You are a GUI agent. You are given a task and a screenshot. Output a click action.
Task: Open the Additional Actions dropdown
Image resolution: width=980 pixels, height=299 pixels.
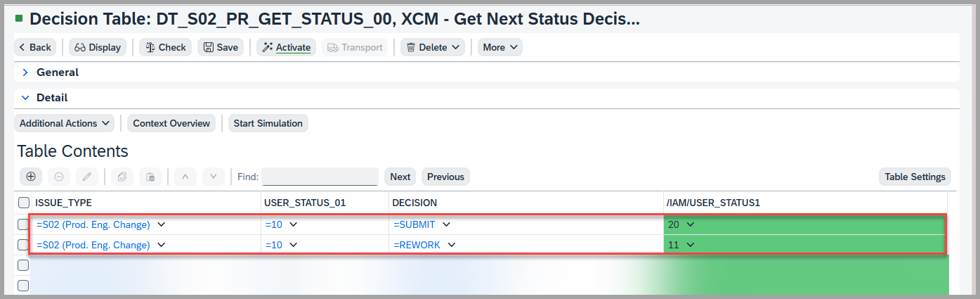pyautogui.click(x=65, y=123)
